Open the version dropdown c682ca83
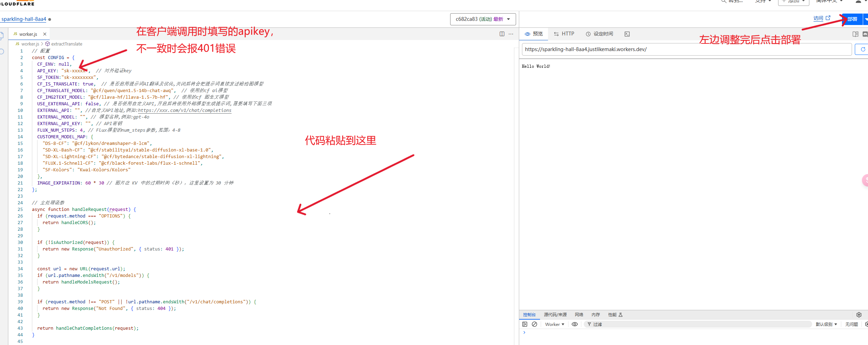Image resolution: width=868 pixels, height=345 pixels. [483, 19]
